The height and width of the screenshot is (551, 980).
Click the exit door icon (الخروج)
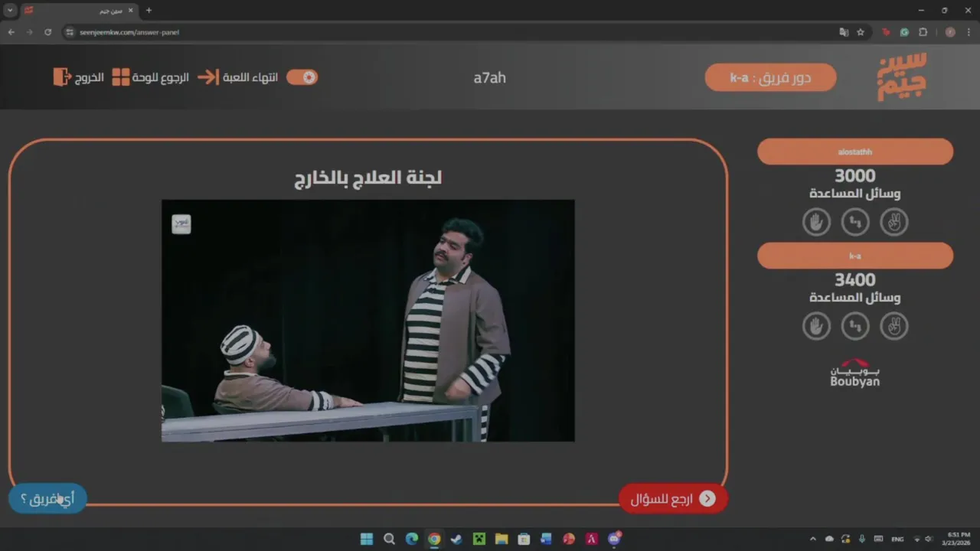62,77
